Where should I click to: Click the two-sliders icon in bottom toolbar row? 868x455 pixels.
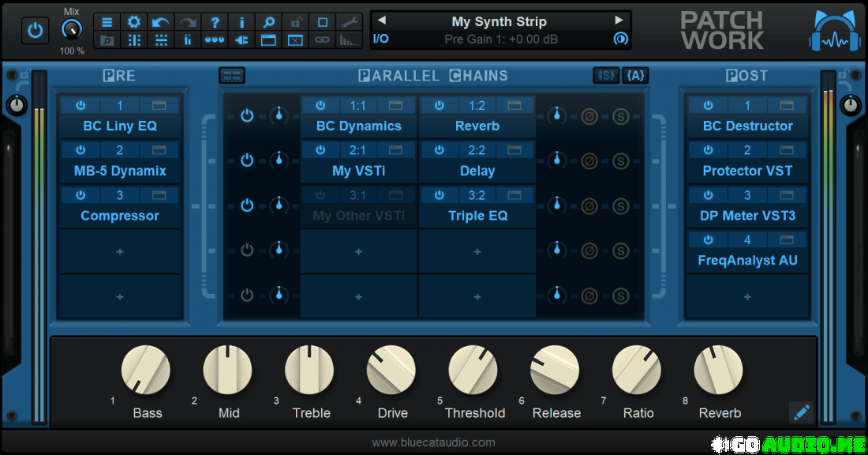(188, 40)
